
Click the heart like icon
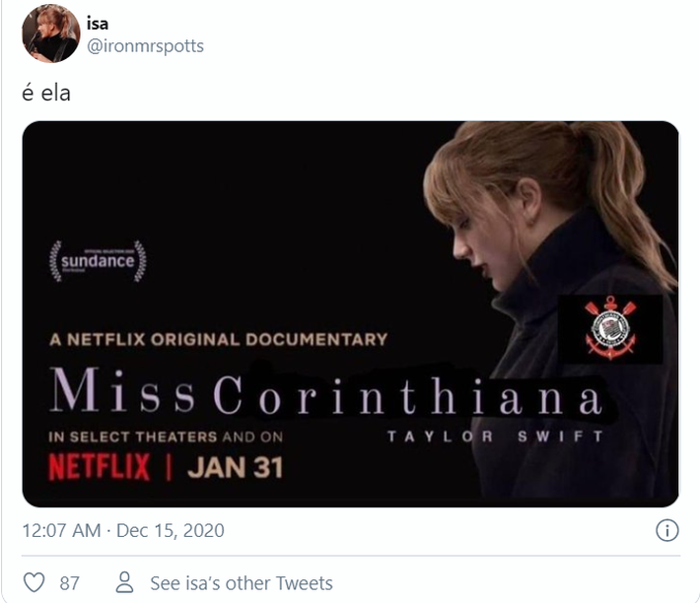click(34, 582)
